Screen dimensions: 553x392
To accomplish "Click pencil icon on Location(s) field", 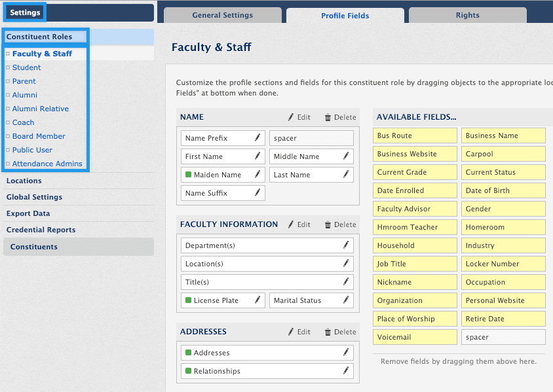I will [346, 264].
